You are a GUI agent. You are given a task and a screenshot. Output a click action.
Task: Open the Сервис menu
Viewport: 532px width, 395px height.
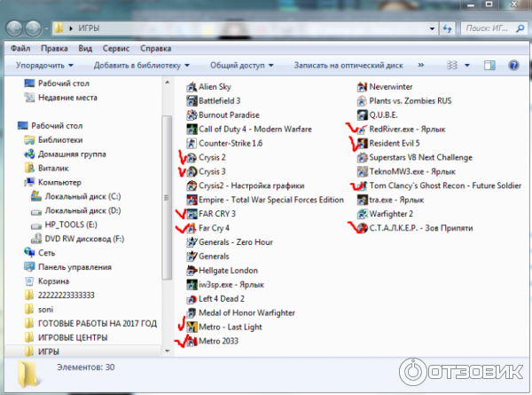[x=116, y=49]
